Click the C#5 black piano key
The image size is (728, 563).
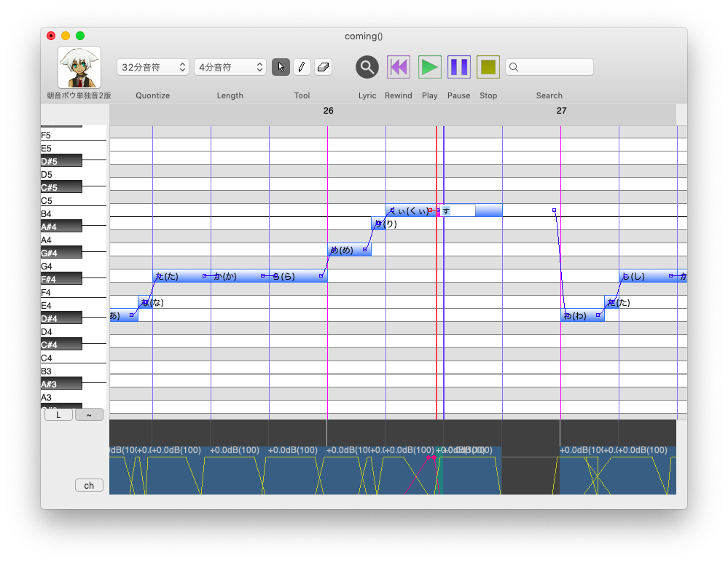pos(61,186)
